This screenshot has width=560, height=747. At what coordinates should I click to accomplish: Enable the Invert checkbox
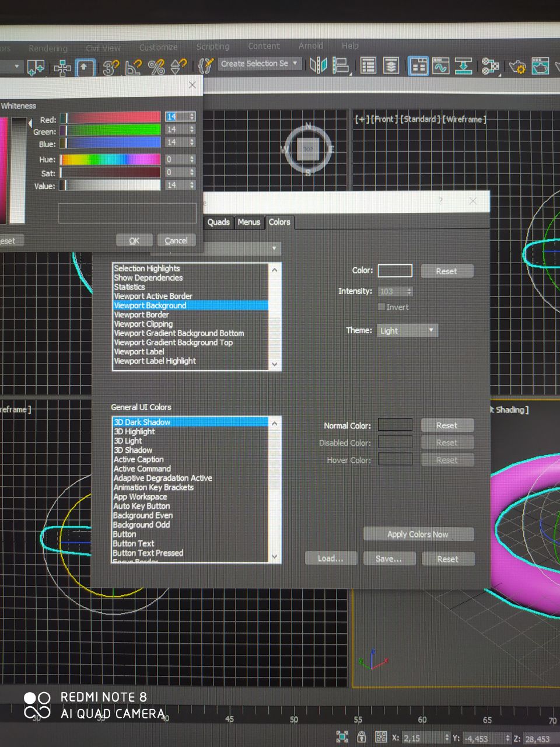coord(381,307)
